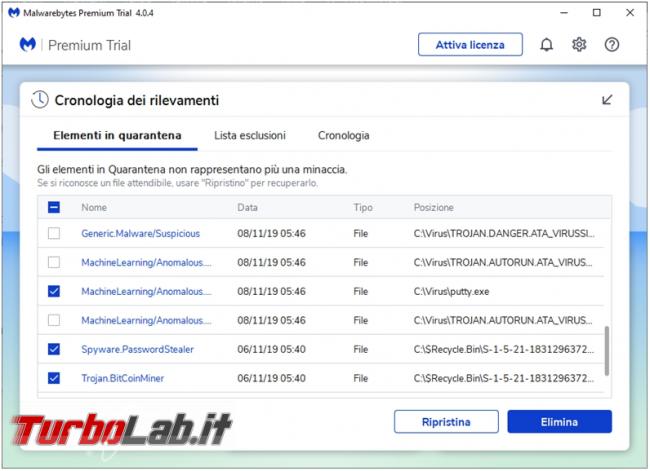Screen dimensions: 650x471
Task: Click the quarantine list scrollbar thumb
Action: click(x=607, y=351)
